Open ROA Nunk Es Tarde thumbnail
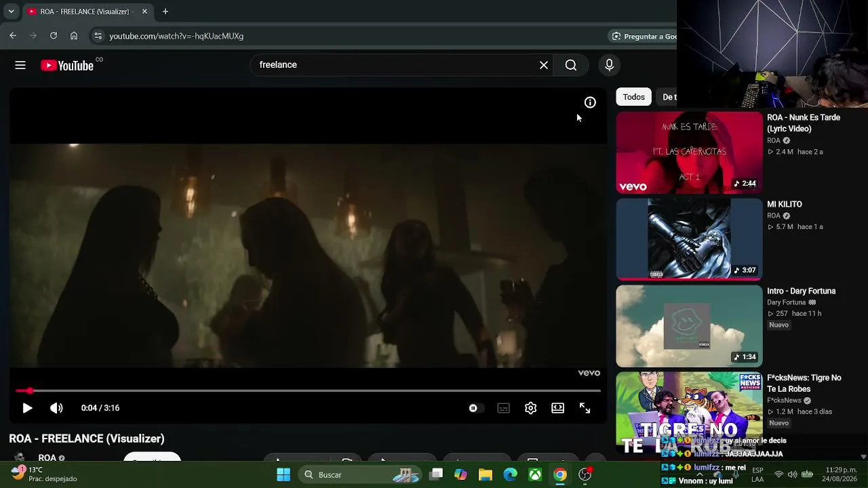The height and width of the screenshot is (488, 868). [x=689, y=152]
